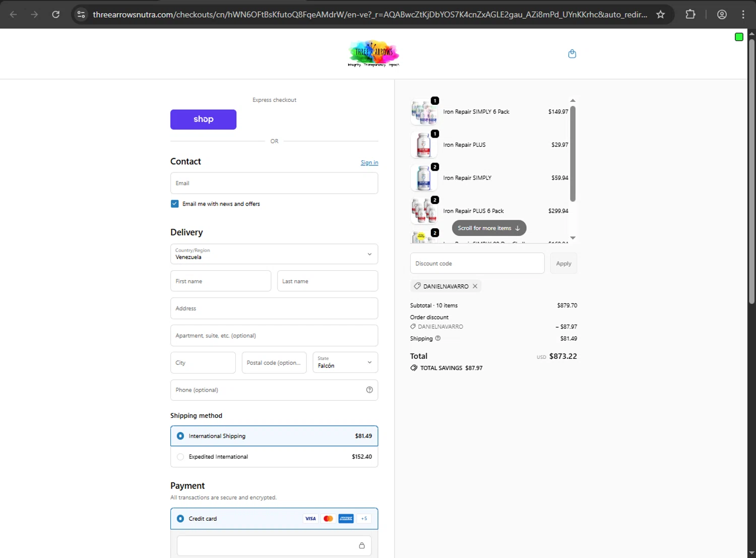This screenshot has width=756, height=558.
Task: Click the DANIELNAVARRO discount tag chip
Action: tap(446, 286)
